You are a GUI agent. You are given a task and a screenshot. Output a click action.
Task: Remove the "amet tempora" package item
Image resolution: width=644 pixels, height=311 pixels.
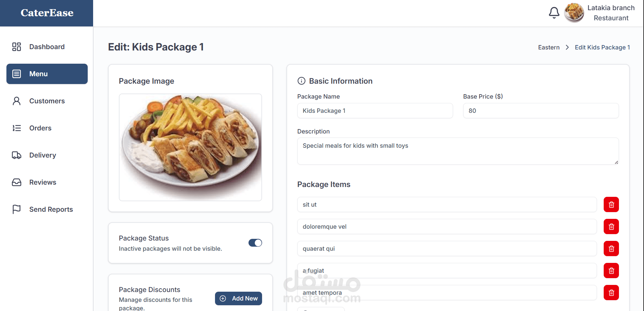[611, 293]
